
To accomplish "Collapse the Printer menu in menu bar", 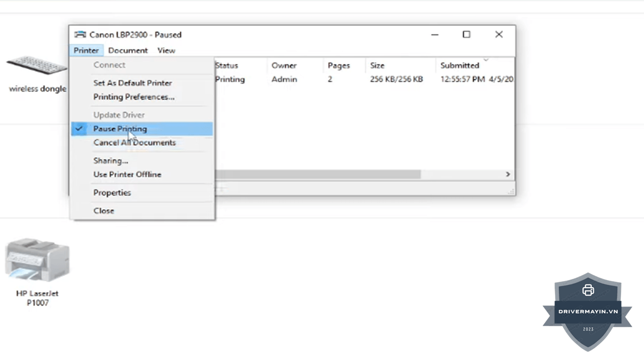I will [86, 50].
